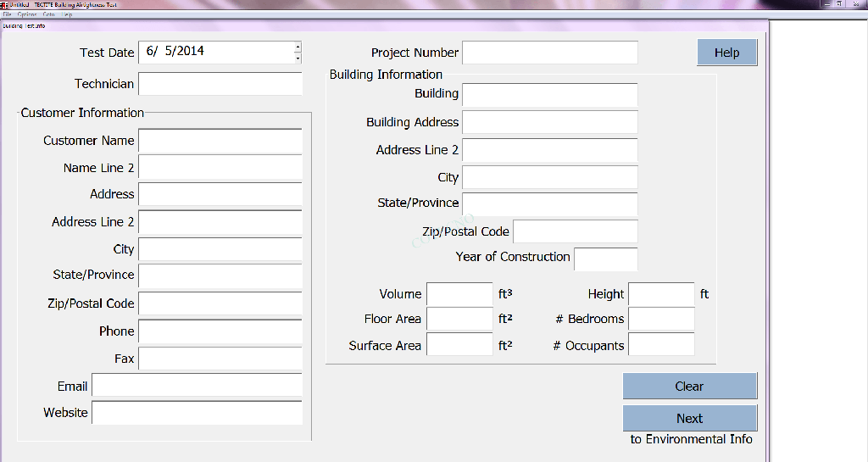Click the Clear button

(x=689, y=386)
